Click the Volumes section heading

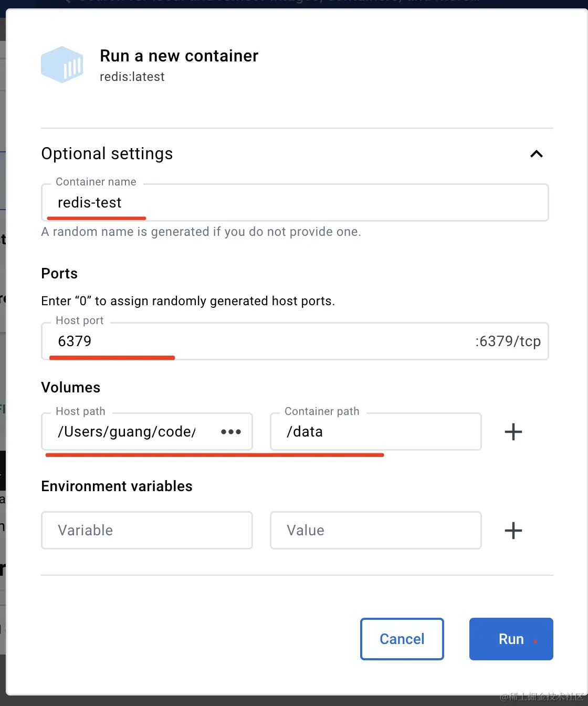[71, 388]
